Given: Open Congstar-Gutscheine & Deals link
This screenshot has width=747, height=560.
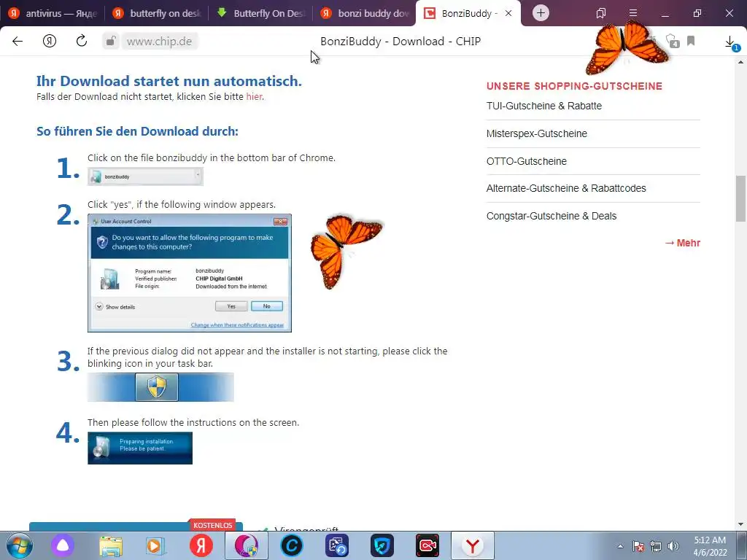Looking at the screenshot, I should [x=551, y=216].
